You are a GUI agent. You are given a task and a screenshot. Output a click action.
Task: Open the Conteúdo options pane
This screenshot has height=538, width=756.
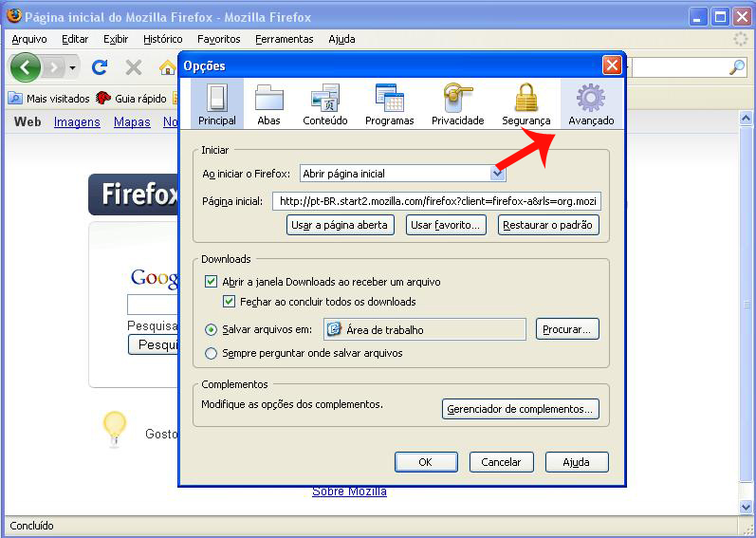(325, 104)
